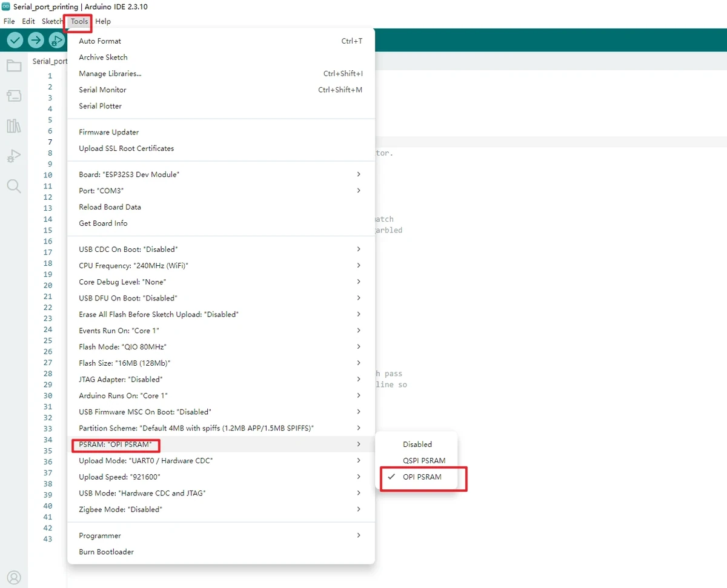727x588 pixels.
Task: Expand the Programmer submenu
Action: click(x=221, y=536)
